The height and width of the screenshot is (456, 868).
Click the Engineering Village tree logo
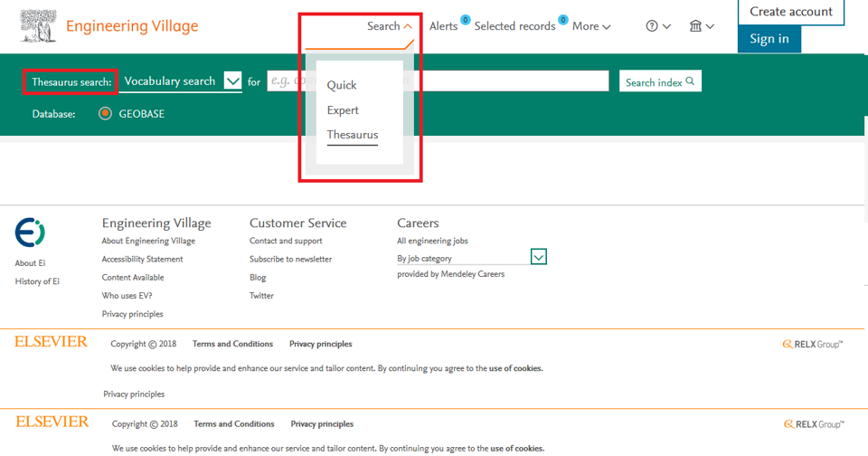(x=38, y=26)
